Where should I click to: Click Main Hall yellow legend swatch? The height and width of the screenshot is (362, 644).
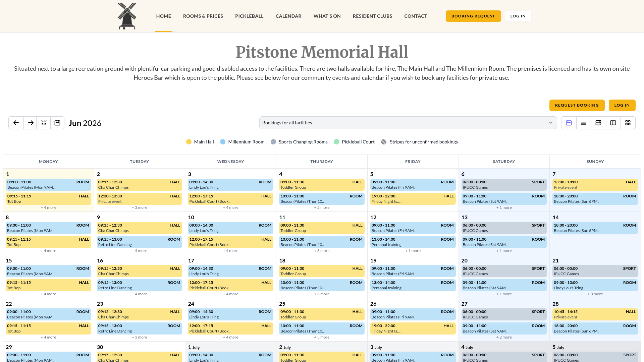pyautogui.click(x=189, y=142)
